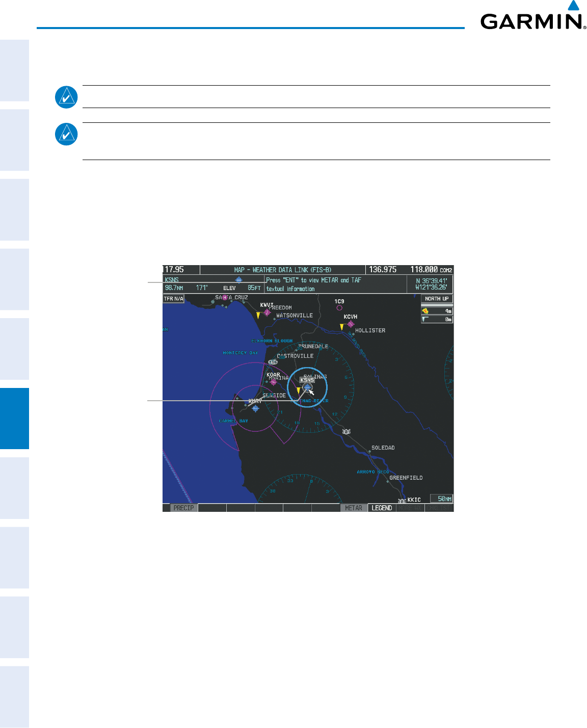Click the KCVH airport symbol
Screen dimensions: 587x728
pos(351,324)
